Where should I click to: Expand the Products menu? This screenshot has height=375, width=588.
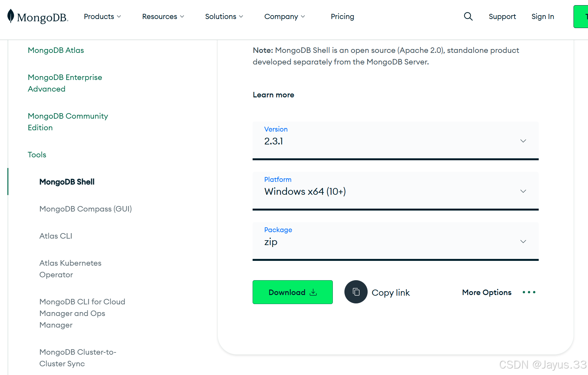click(x=102, y=16)
